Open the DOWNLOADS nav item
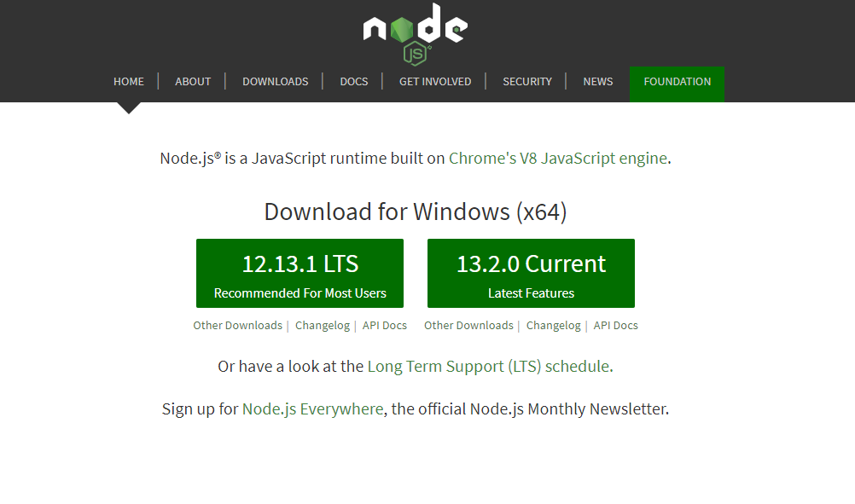Screen dimensions: 855x504 276,82
